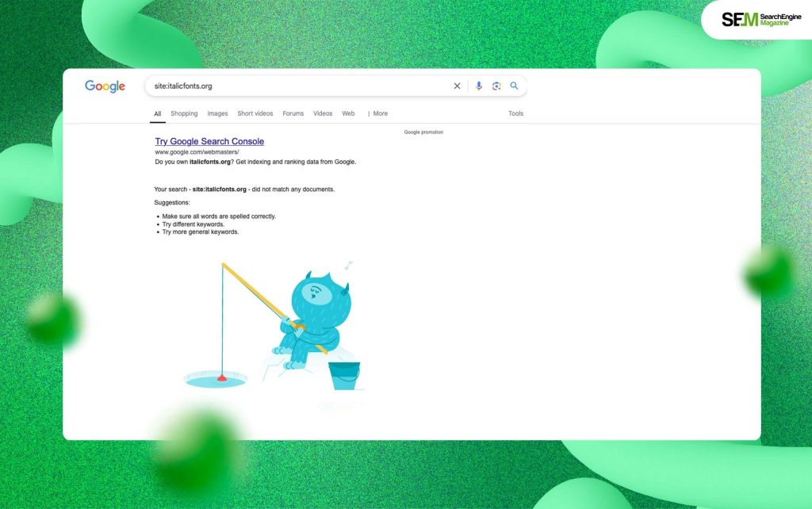The height and width of the screenshot is (509, 812).
Task: Switch to the Videos tab
Action: [x=323, y=113]
